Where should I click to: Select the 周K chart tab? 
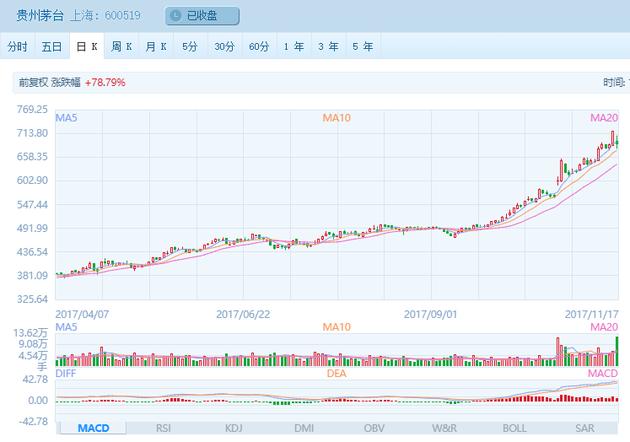[121, 47]
